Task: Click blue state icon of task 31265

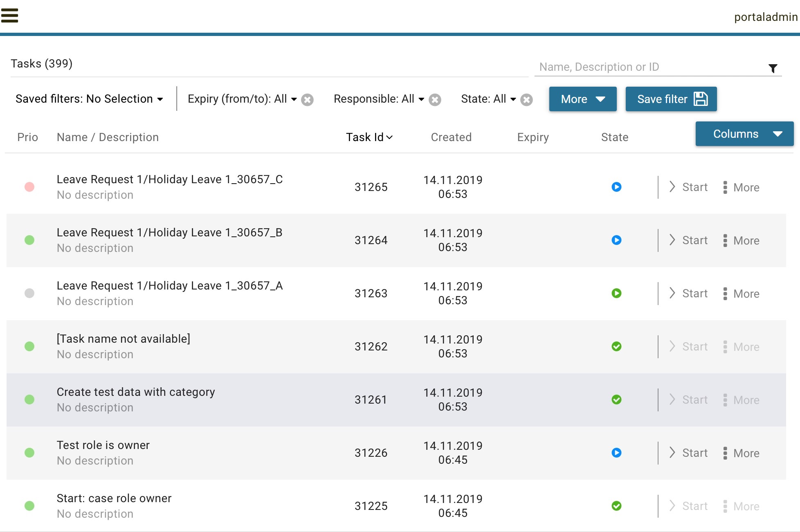Action: (x=616, y=187)
